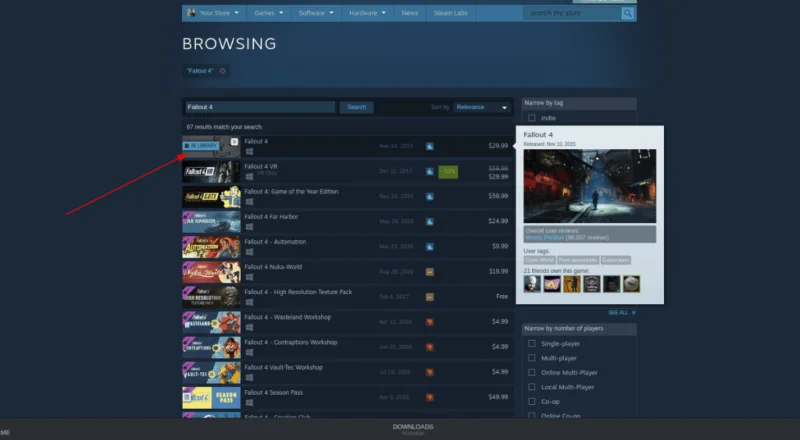Click the first friend avatar in Fallout 4 popup
Viewport: 800px width, 440px height.
[x=532, y=284]
